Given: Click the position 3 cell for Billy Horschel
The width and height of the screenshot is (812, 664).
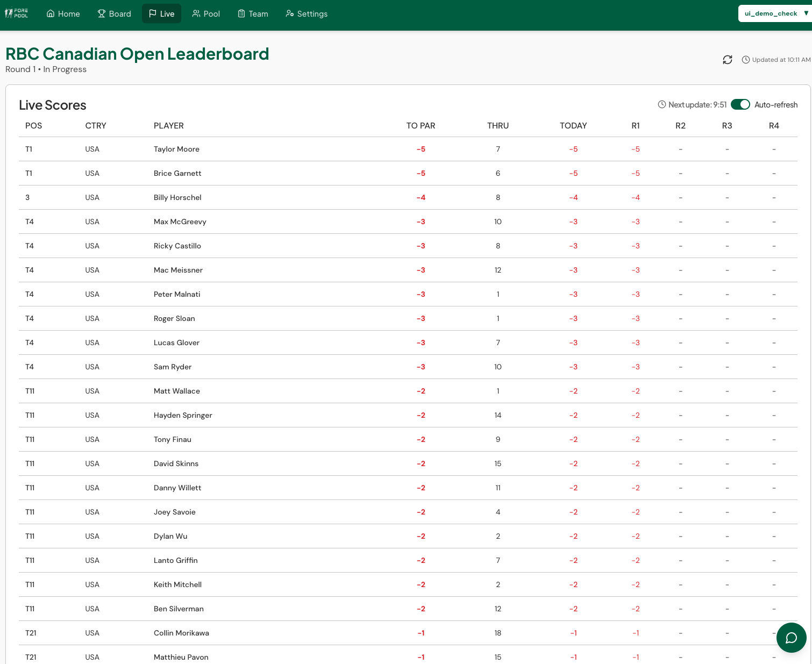Looking at the screenshot, I should tap(27, 197).
